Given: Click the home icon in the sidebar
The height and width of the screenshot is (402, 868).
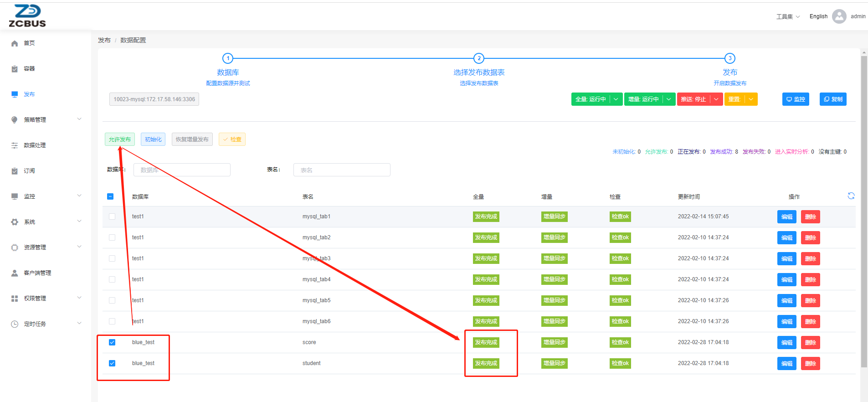Looking at the screenshot, I should (15, 43).
